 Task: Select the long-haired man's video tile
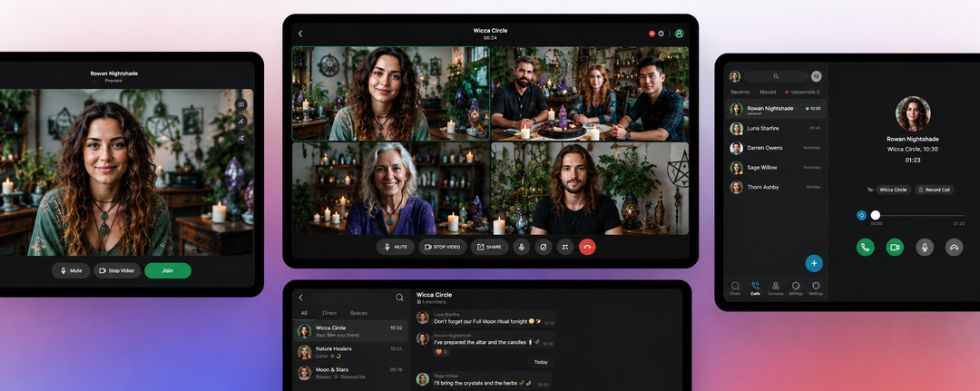point(590,188)
